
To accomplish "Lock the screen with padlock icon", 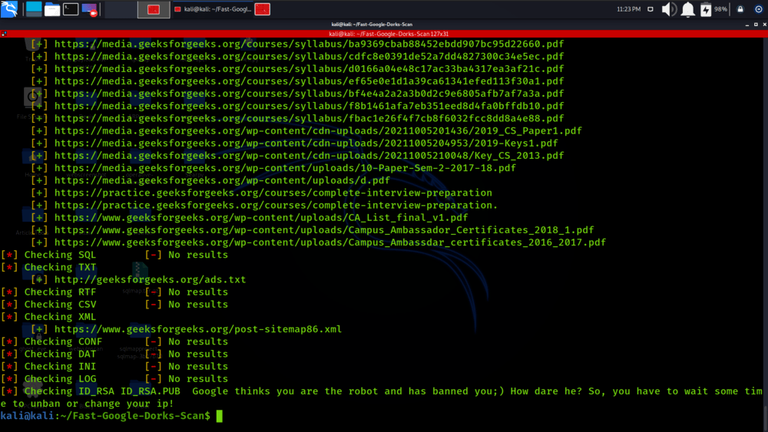I will click(x=740, y=9).
